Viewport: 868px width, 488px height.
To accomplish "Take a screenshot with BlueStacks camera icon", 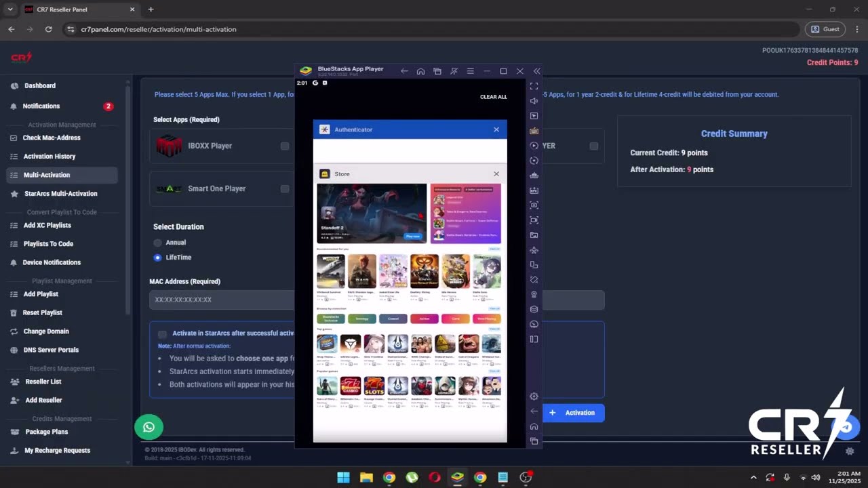I will click(534, 205).
